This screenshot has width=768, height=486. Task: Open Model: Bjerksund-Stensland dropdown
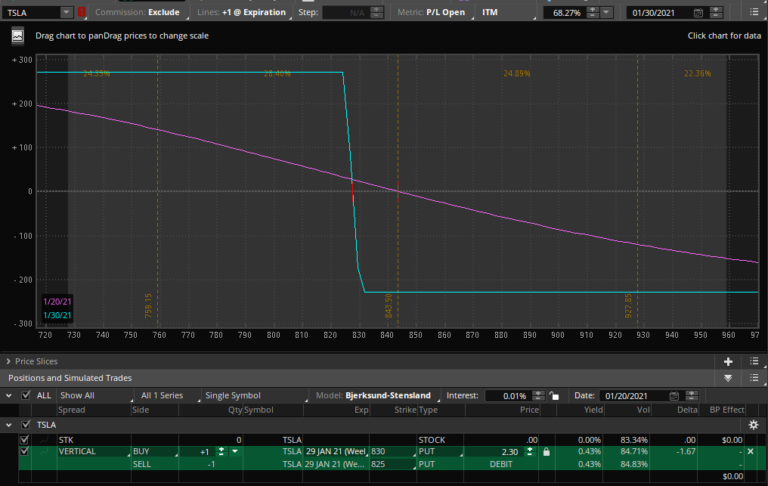pyautogui.click(x=376, y=396)
